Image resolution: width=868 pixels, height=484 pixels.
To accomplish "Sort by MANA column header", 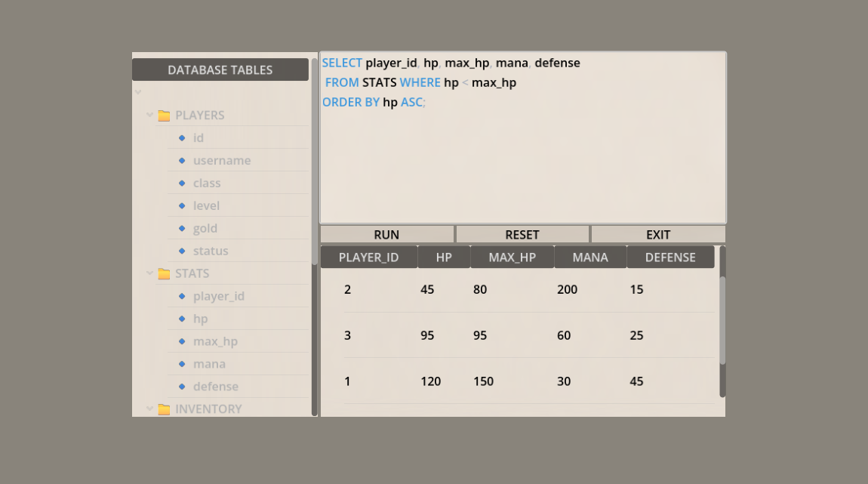I will pyautogui.click(x=590, y=257).
